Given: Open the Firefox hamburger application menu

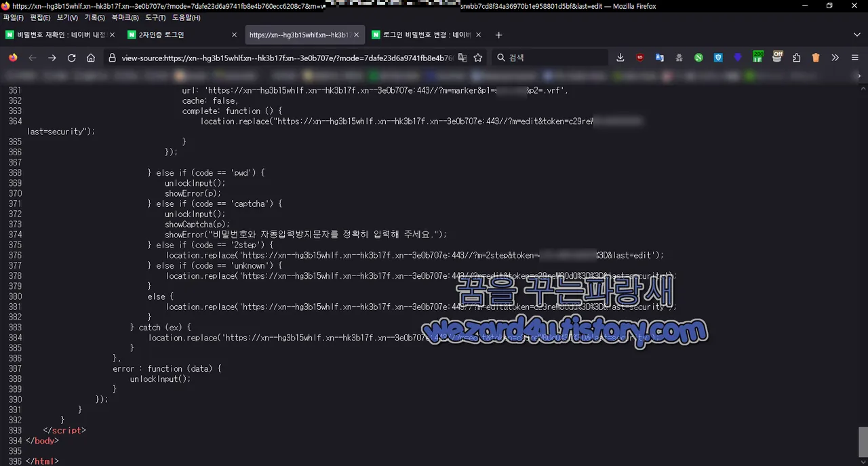Looking at the screenshot, I should pos(855,58).
